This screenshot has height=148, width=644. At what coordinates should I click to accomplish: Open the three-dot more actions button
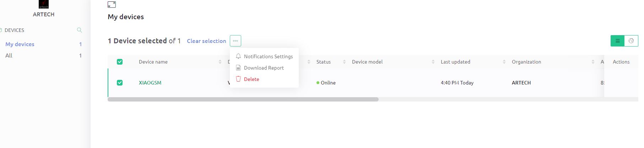(x=235, y=41)
